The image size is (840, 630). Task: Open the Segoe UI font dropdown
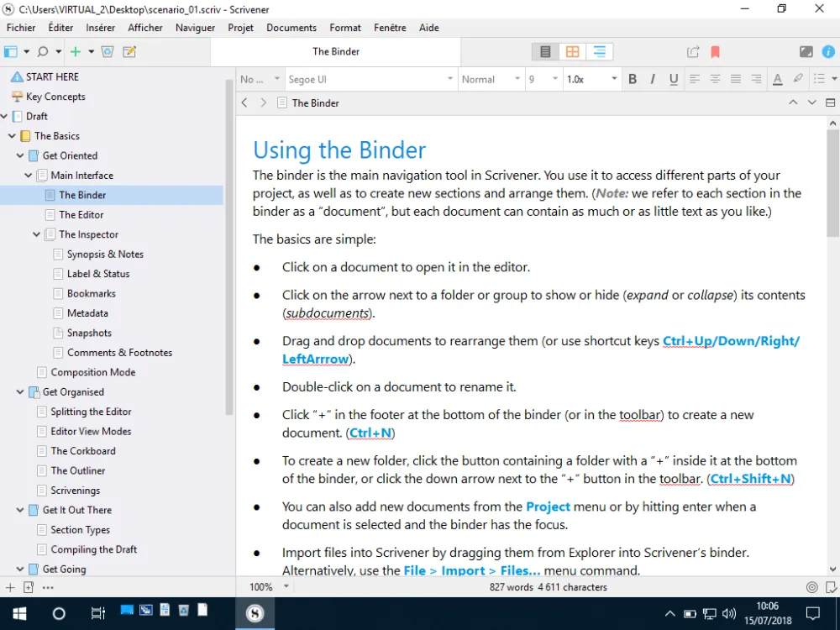click(x=370, y=79)
